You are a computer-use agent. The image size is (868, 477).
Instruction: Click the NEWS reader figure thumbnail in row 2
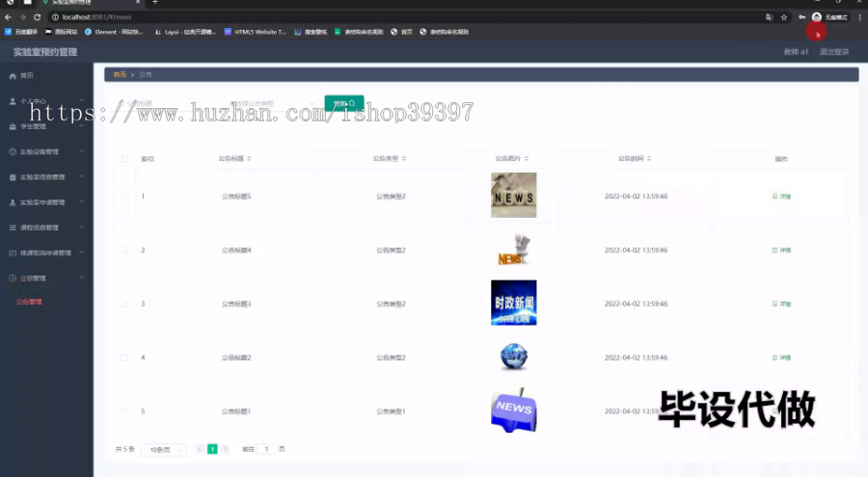(514, 250)
